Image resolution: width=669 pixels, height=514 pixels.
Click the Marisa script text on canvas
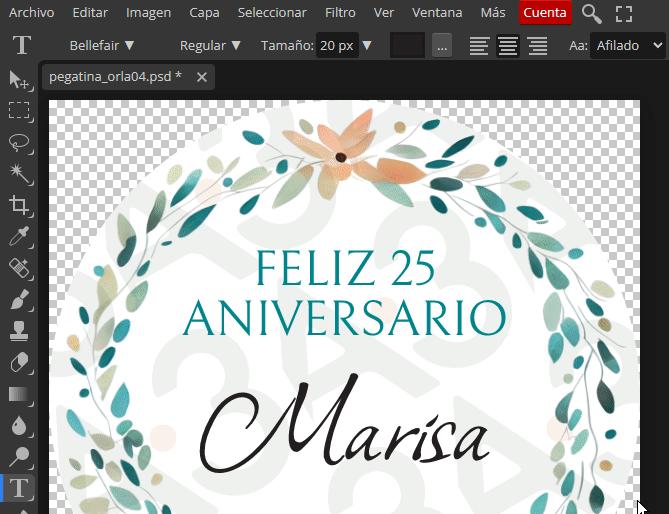point(344,423)
